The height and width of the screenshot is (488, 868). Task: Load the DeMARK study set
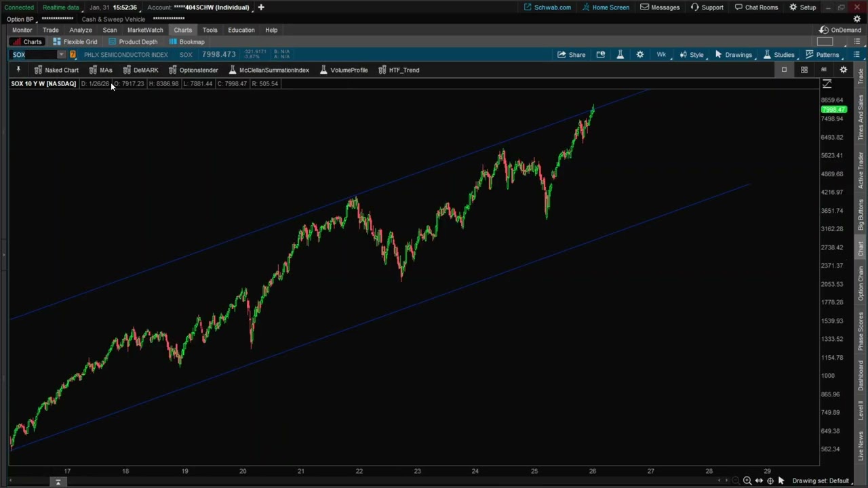(x=140, y=70)
